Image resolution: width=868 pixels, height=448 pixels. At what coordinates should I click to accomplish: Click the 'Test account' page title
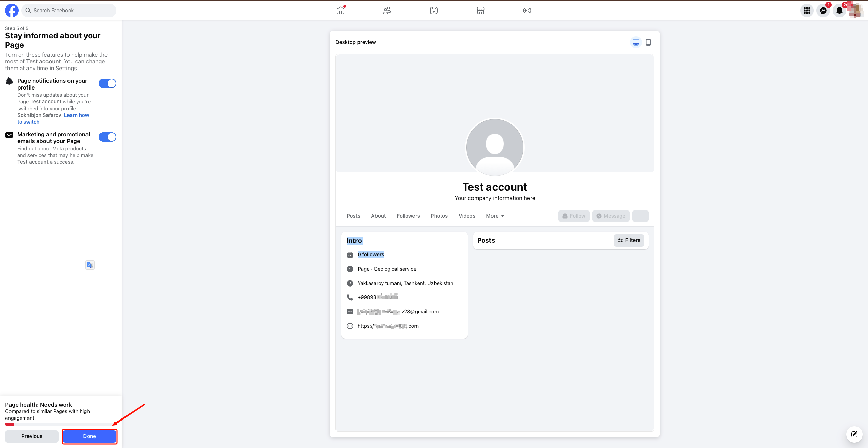click(x=495, y=187)
